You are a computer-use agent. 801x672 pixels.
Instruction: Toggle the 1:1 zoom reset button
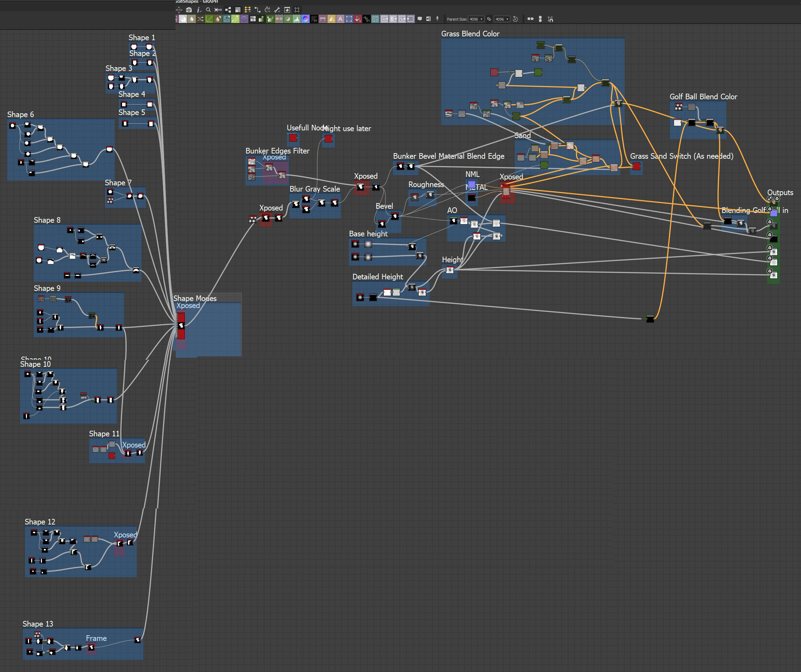pos(179,10)
